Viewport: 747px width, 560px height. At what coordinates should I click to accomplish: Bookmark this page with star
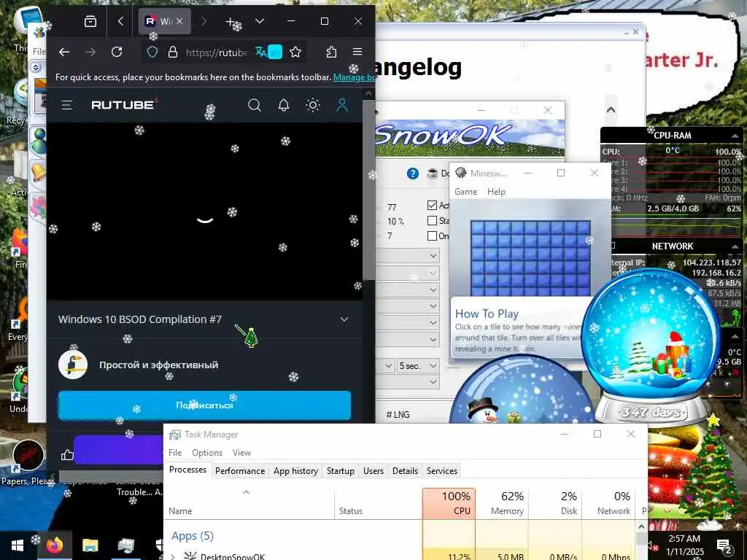tap(295, 52)
